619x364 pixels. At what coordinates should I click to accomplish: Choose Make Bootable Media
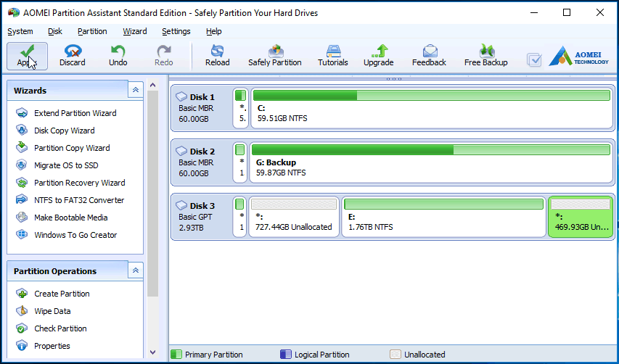point(62,218)
